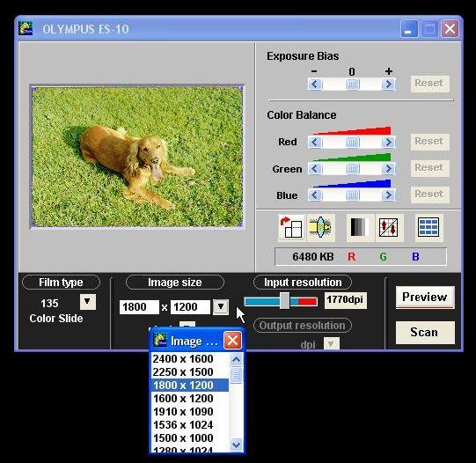This screenshot has height=463, width=476.
Task: Click the lens focus icon
Action: (320, 228)
